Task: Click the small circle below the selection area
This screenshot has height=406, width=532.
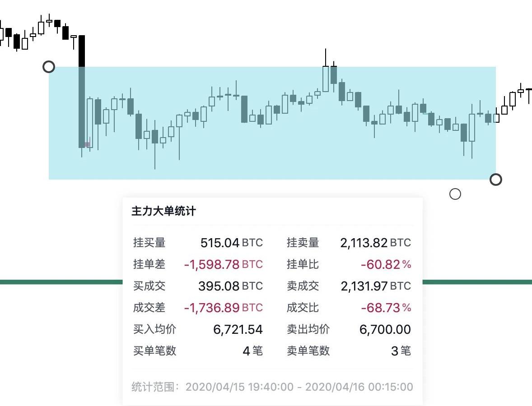Action: (455, 194)
